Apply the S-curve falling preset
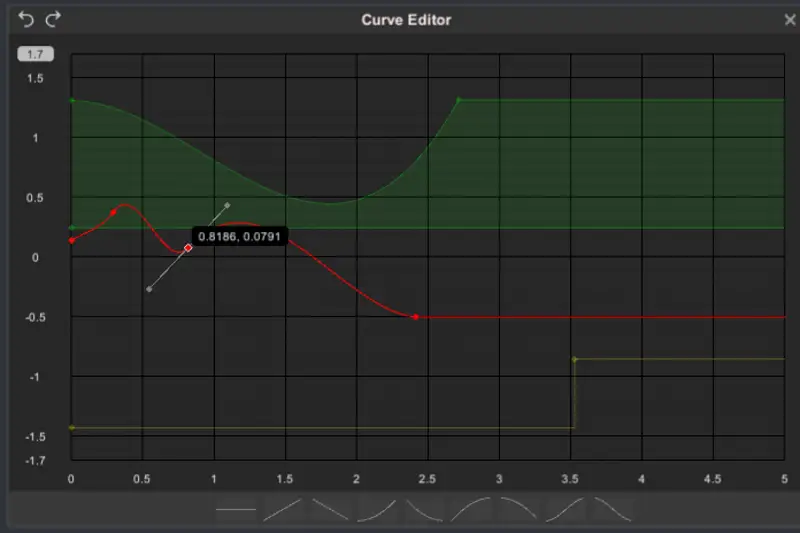 [613, 509]
